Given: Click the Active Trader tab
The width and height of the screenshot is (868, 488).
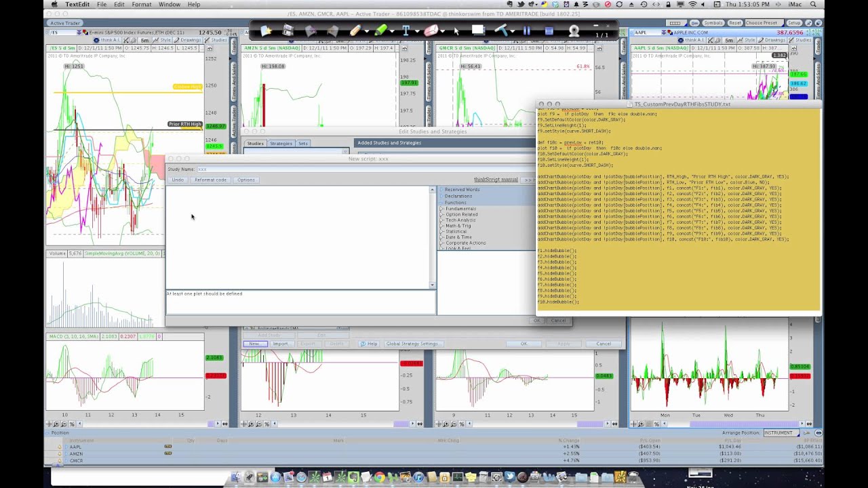Looking at the screenshot, I should pyautogui.click(x=65, y=23).
